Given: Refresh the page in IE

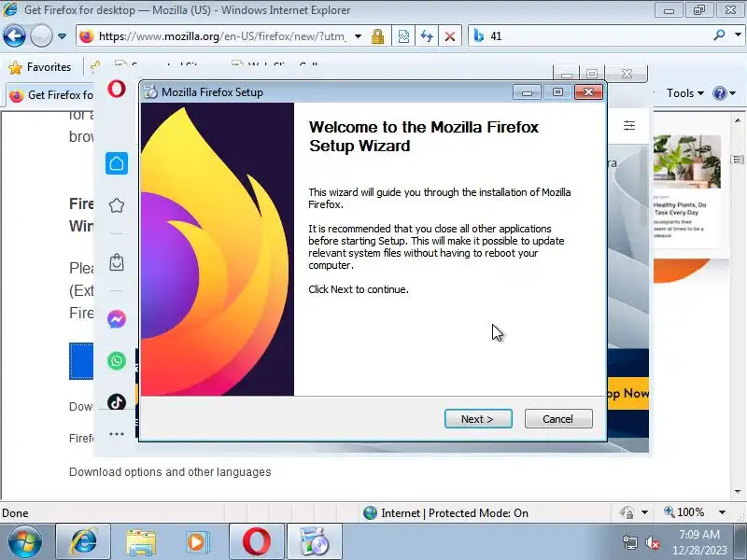Looking at the screenshot, I should pos(427,36).
